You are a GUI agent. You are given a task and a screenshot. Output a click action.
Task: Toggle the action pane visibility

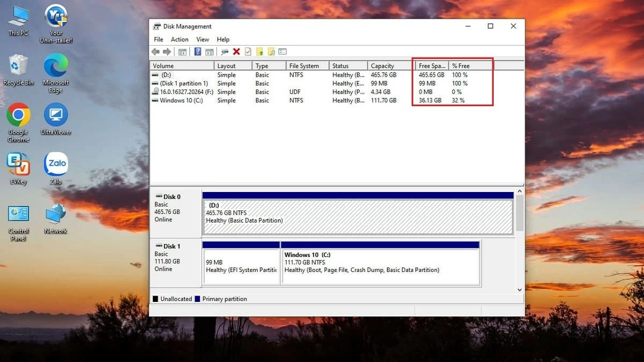pos(209,51)
